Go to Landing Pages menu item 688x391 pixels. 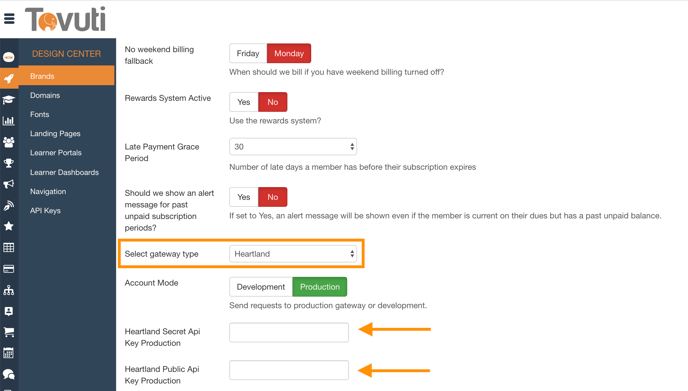point(55,133)
